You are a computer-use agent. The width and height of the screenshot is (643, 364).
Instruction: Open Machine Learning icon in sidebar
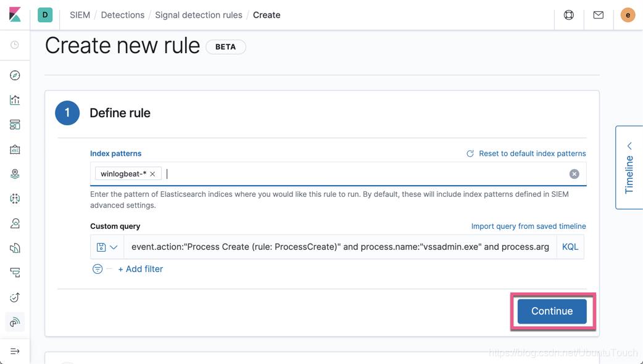click(15, 199)
